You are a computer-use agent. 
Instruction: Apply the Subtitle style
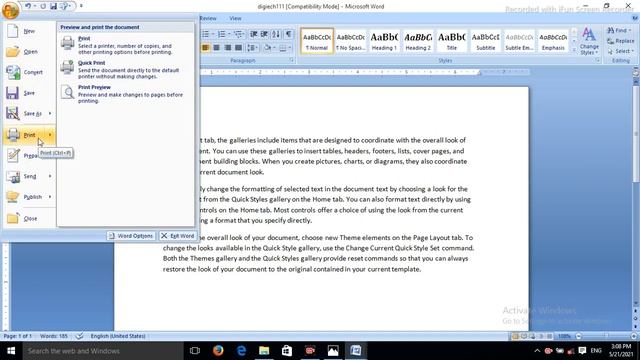coord(486,41)
